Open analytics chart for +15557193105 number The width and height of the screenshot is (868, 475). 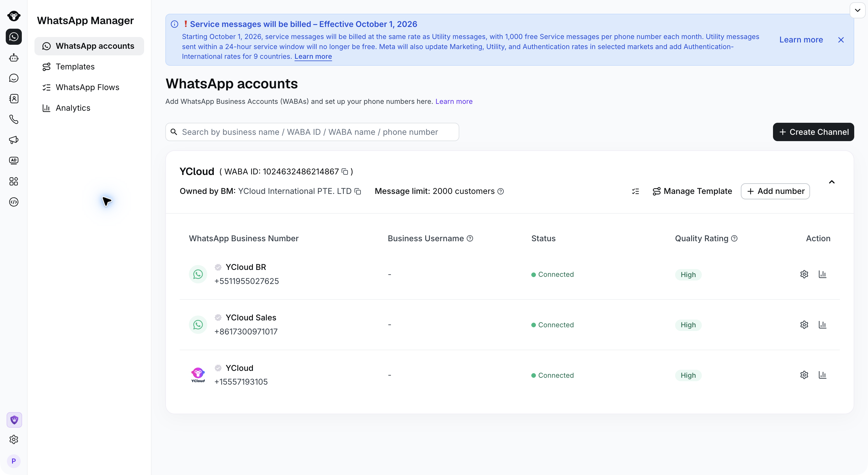coord(822,375)
